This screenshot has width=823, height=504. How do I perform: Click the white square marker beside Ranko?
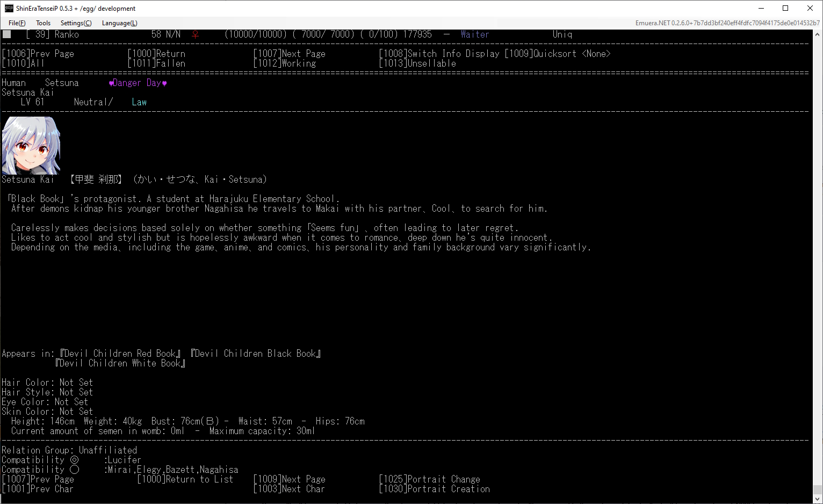[6, 34]
